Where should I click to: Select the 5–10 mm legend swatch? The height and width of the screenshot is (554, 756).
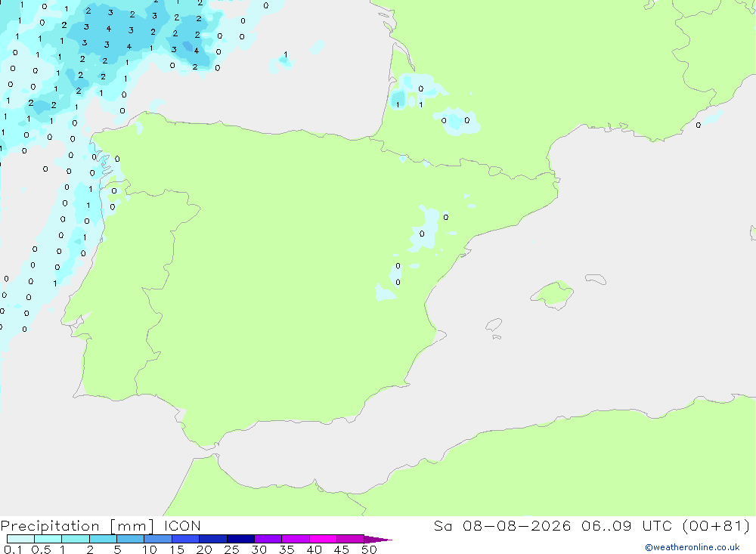[x=130, y=539]
